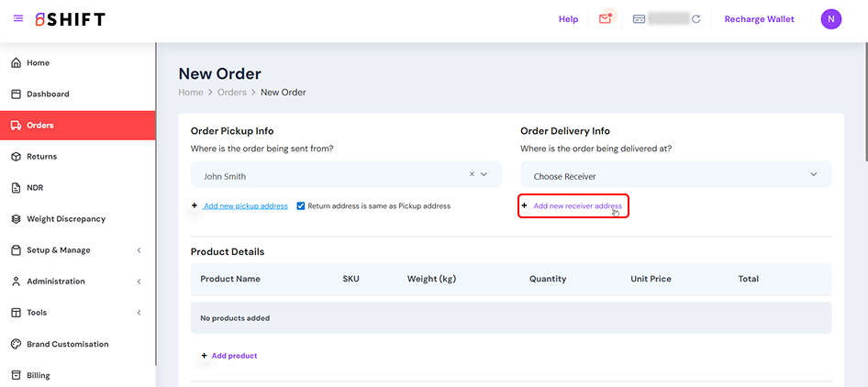Click the Returns box icon in sidebar
The width and height of the screenshot is (868, 387).
pos(16,157)
